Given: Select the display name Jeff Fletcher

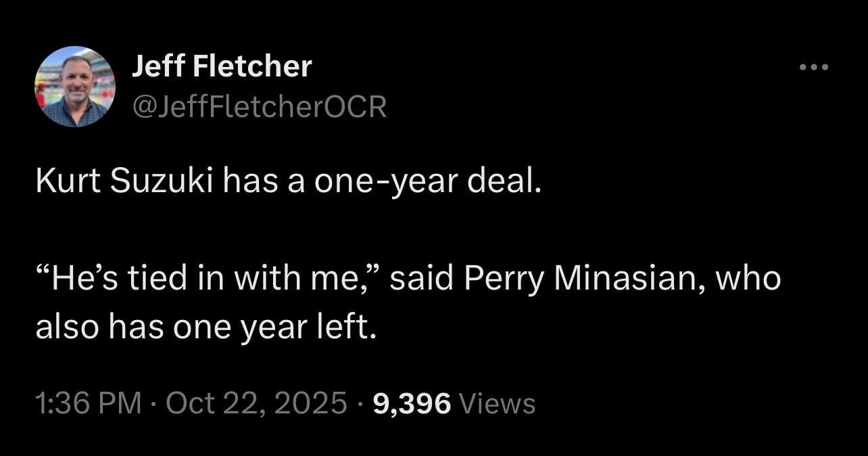Looking at the screenshot, I should (222, 65).
